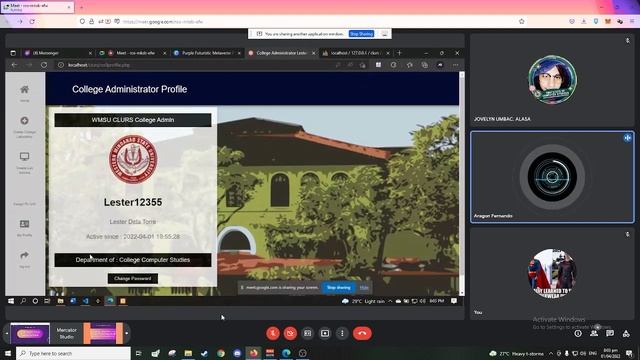Select the College Administrator tab

pyautogui.click(x=282, y=53)
